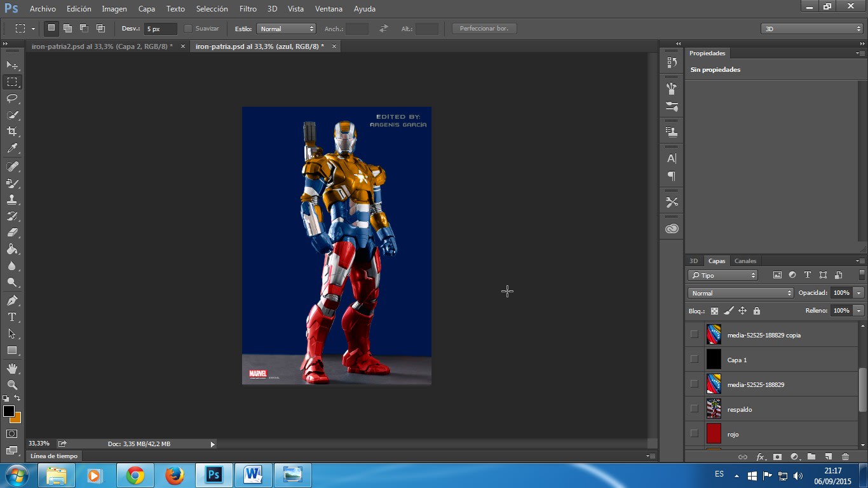Select the History Brush tool
The image size is (868, 488).
[x=12, y=215]
